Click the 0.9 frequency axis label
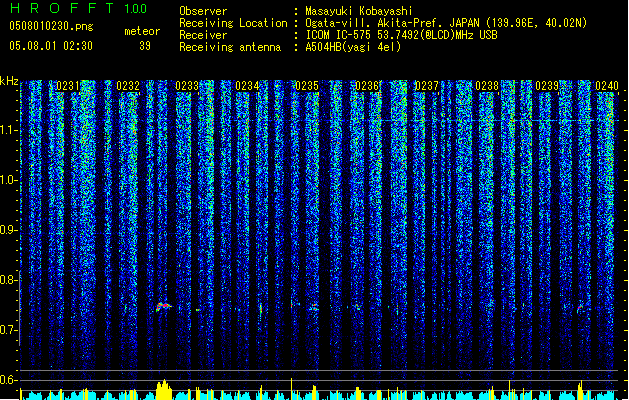The height and width of the screenshot is (400, 629). [9, 230]
